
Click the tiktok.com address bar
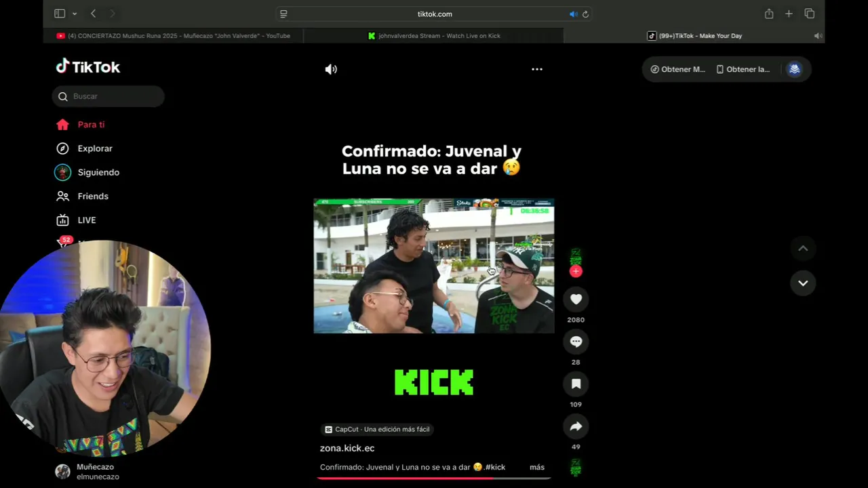coord(434,14)
